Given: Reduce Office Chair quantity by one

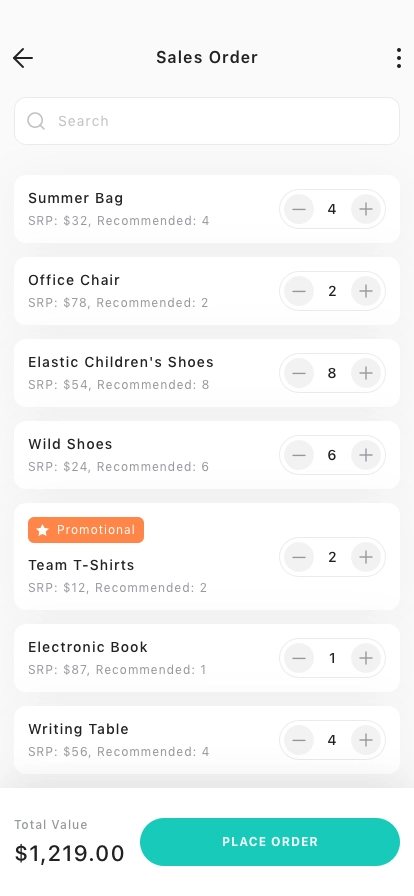Looking at the screenshot, I should [x=298, y=291].
